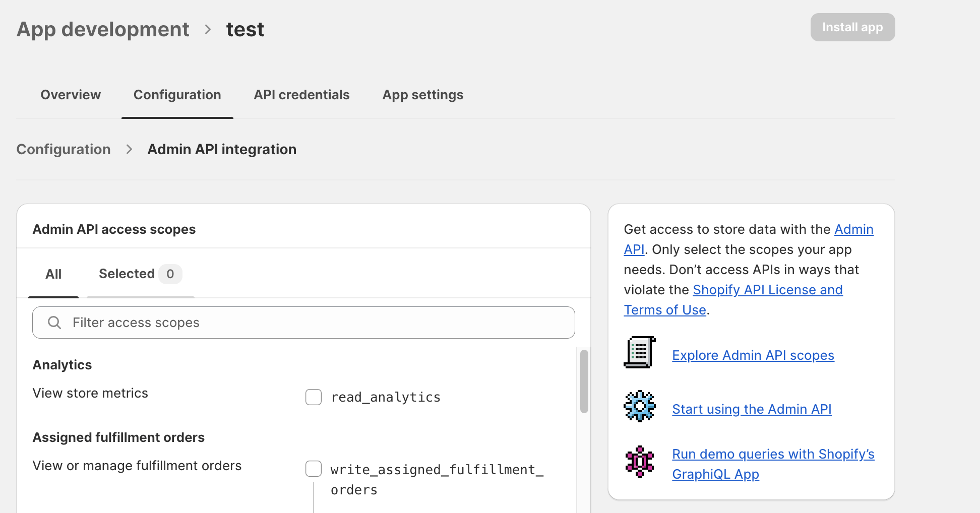This screenshot has width=980, height=513.
Task: Click the search magnifier icon in filter field
Action: pyautogui.click(x=54, y=323)
